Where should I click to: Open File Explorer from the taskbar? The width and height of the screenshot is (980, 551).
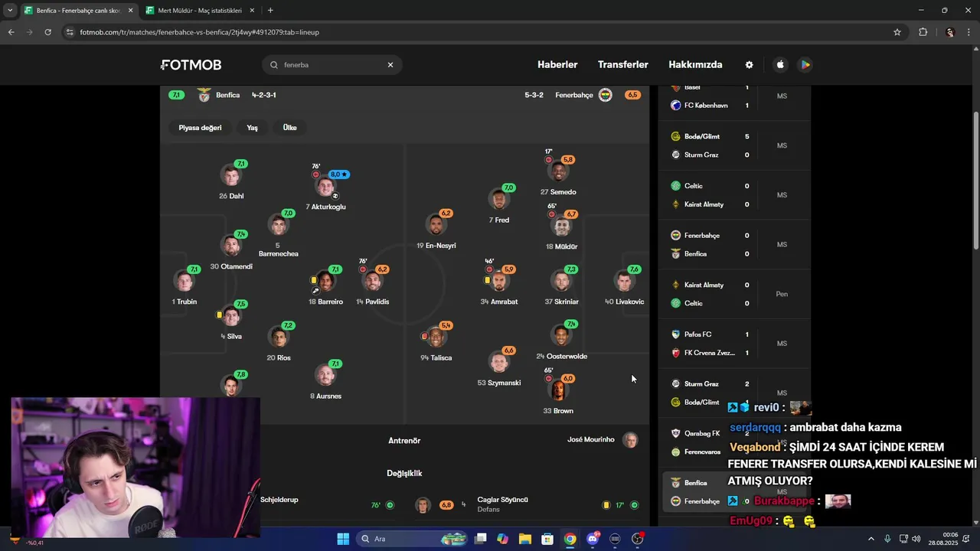pyautogui.click(x=525, y=539)
